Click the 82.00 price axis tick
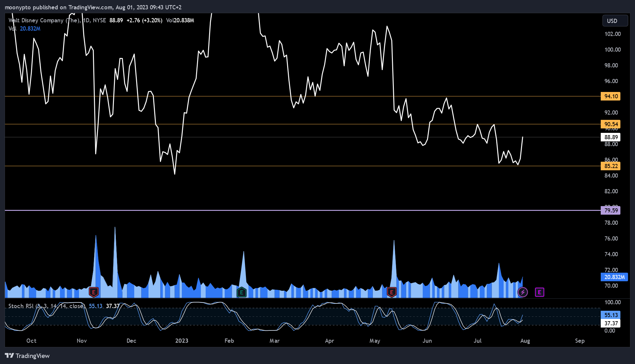The width and height of the screenshot is (635, 364). tap(611, 191)
